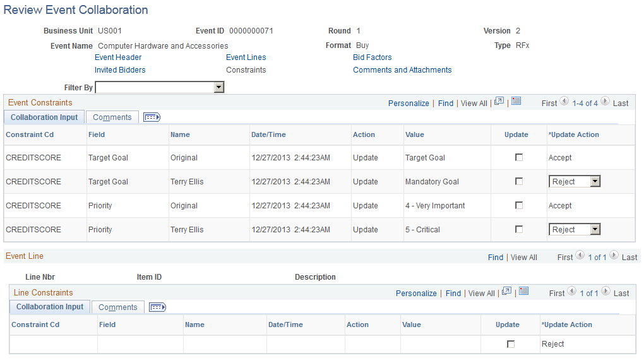Viewport: 644px width, 363px height.
Task: Show next rows arrow in Event Constraints
Action: 605,101
